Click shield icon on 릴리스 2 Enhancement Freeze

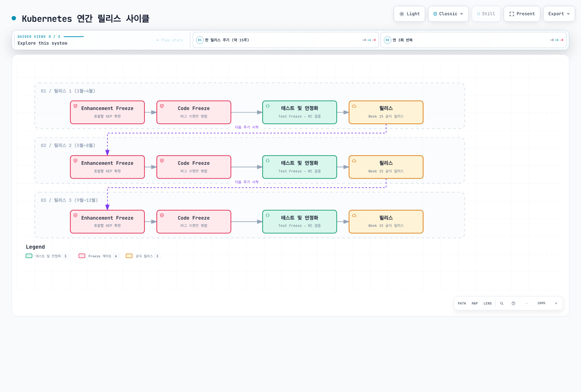[76, 160]
